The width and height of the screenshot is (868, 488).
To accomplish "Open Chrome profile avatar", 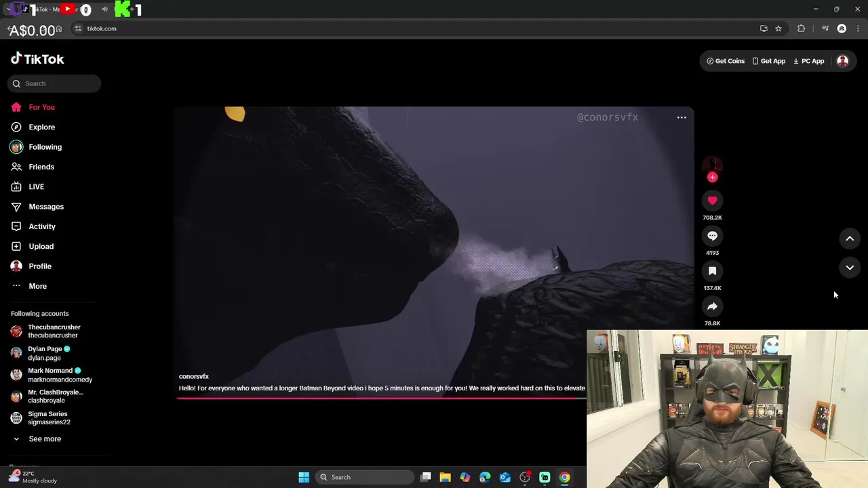I will coord(842,28).
